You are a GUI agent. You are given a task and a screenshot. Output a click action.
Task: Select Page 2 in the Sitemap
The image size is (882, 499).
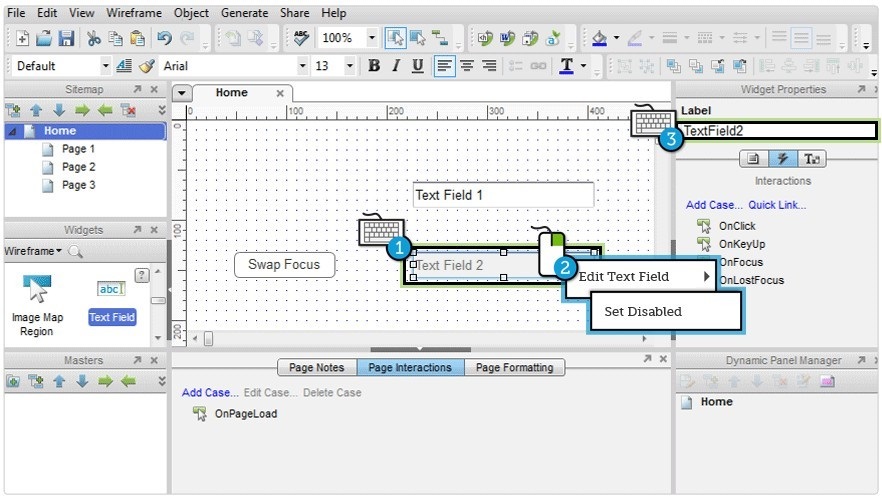click(x=78, y=167)
